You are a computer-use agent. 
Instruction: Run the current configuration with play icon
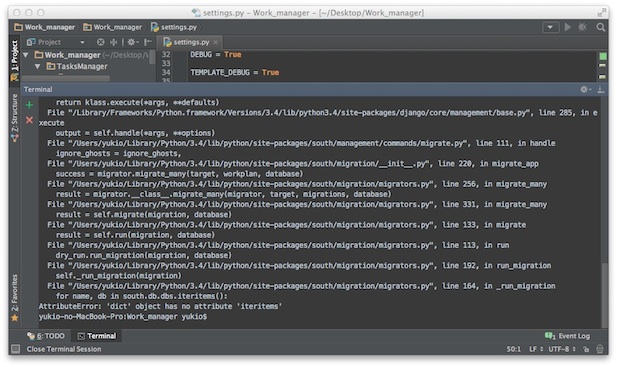point(568,27)
